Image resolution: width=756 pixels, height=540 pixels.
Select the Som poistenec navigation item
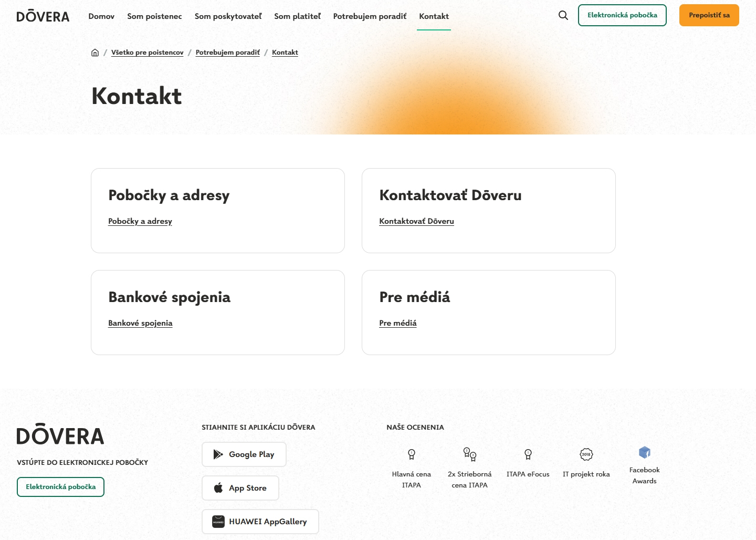(x=154, y=16)
